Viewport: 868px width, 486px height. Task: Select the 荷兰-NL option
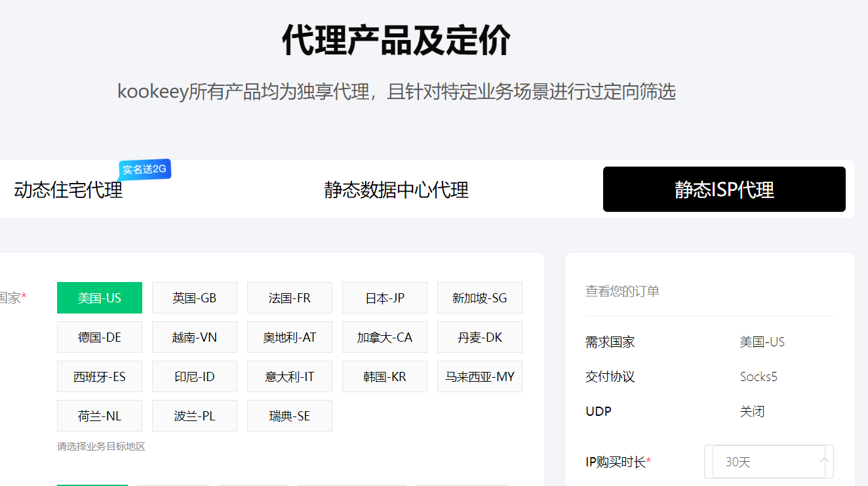(x=99, y=416)
